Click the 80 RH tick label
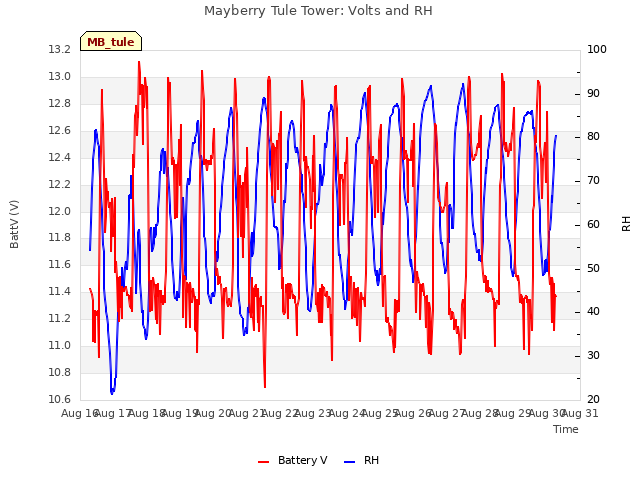 593,137
